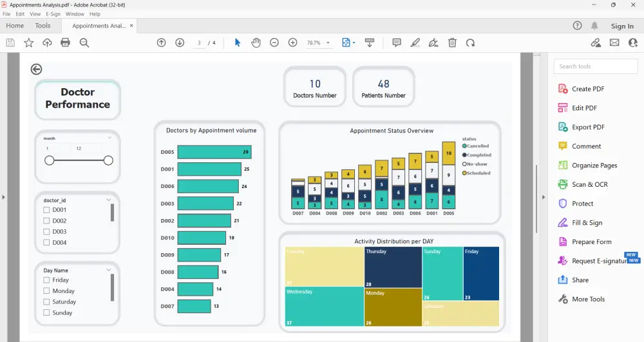Viewport: 644px width, 342px height.
Task: Collapse the right tools pane
Action: (544, 197)
